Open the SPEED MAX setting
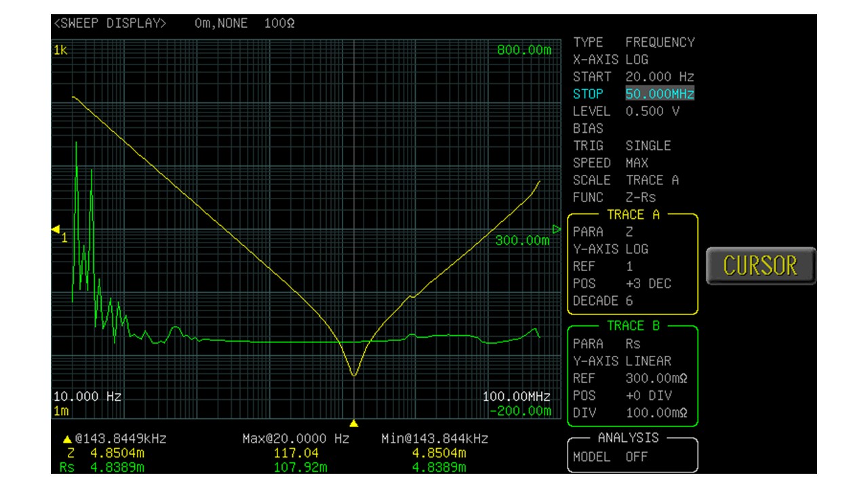868x488 pixels. point(637,163)
